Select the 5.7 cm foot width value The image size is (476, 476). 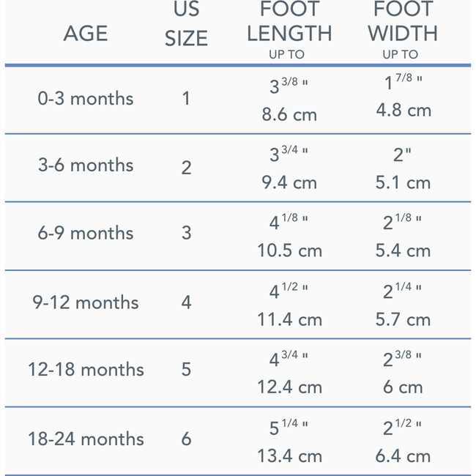tap(403, 319)
